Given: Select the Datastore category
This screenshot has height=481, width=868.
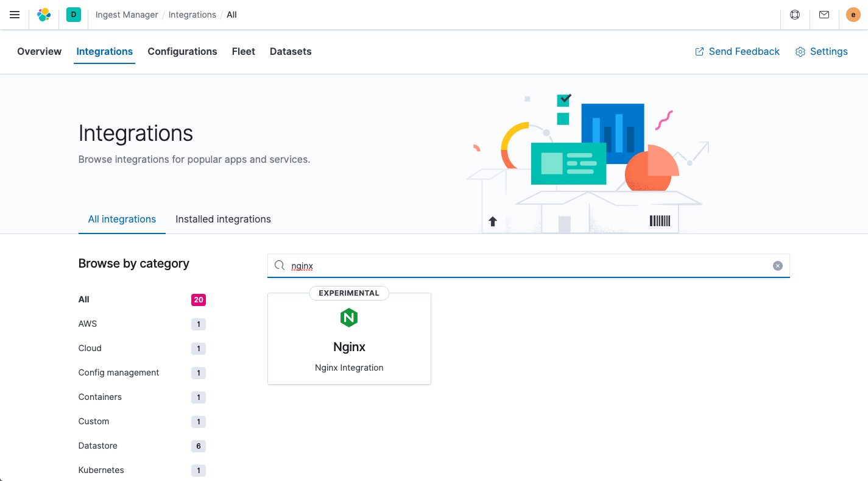Looking at the screenshot, I should [97, 446].
